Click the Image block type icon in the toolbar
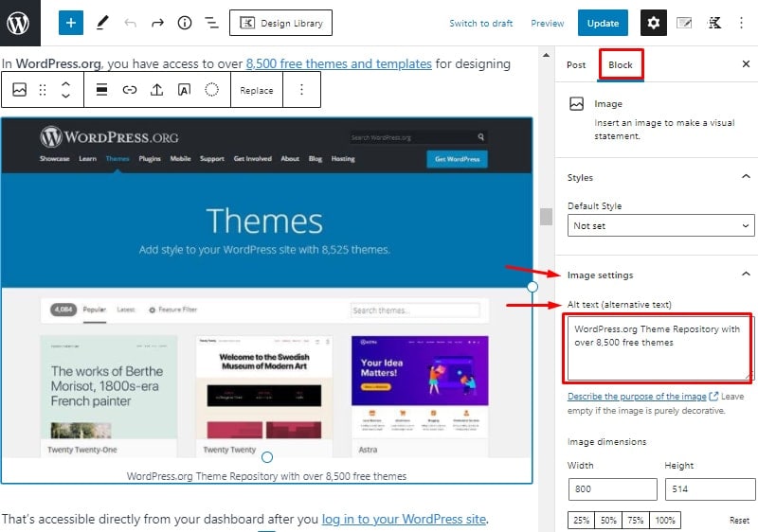 [19, 89]
